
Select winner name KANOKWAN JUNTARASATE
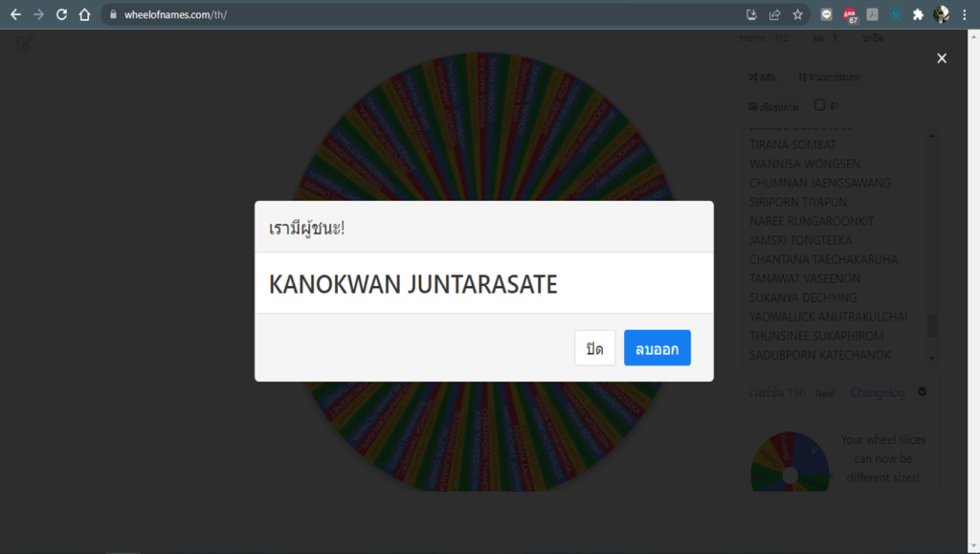[x=413, y=284]
